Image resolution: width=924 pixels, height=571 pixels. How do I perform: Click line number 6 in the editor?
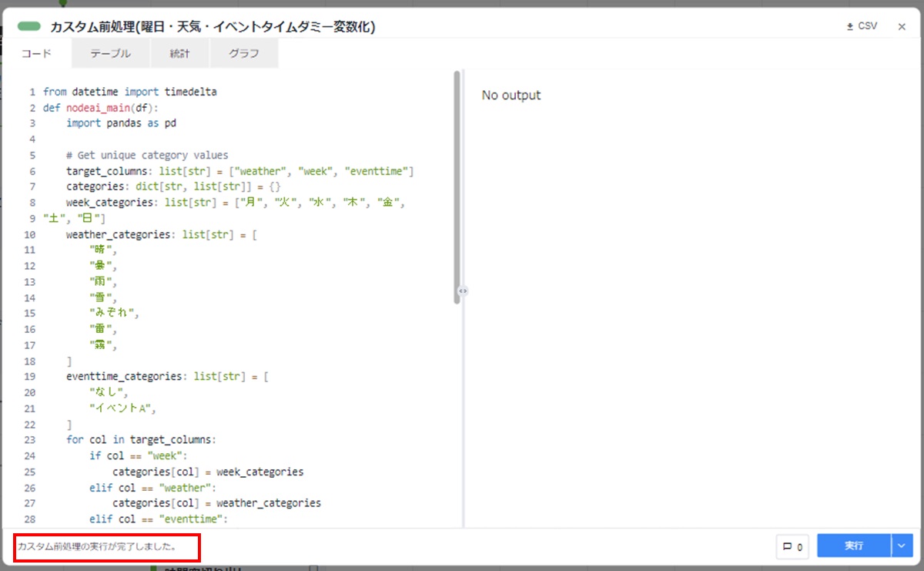coord(32,170)
